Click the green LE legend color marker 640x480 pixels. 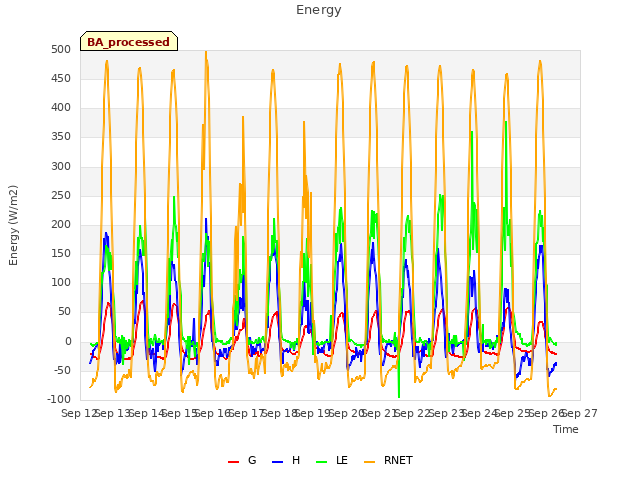pyautogui.click(x=322, y=462)
